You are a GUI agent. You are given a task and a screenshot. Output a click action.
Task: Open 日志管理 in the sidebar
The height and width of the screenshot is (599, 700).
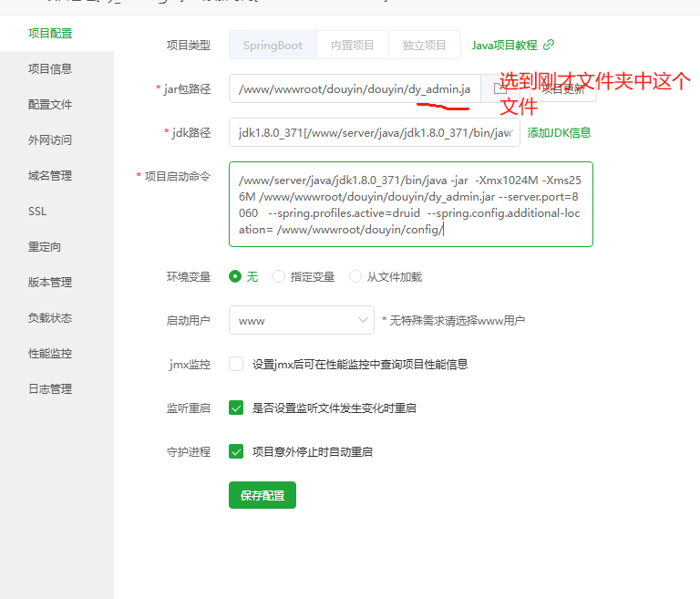pyautogui.click(x=50, y=388)
